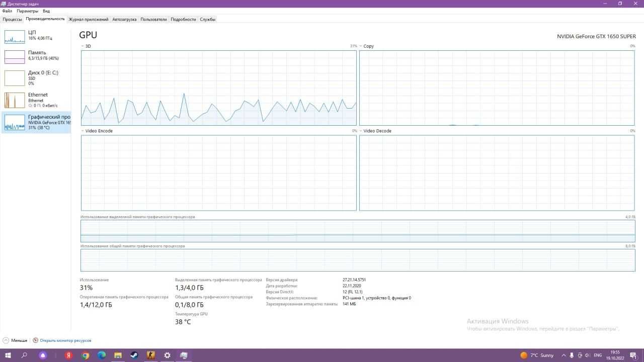Open the Параметры menu
Viewport: 644px width, 362px height.
pyautogui.click(x=27, y=11)
